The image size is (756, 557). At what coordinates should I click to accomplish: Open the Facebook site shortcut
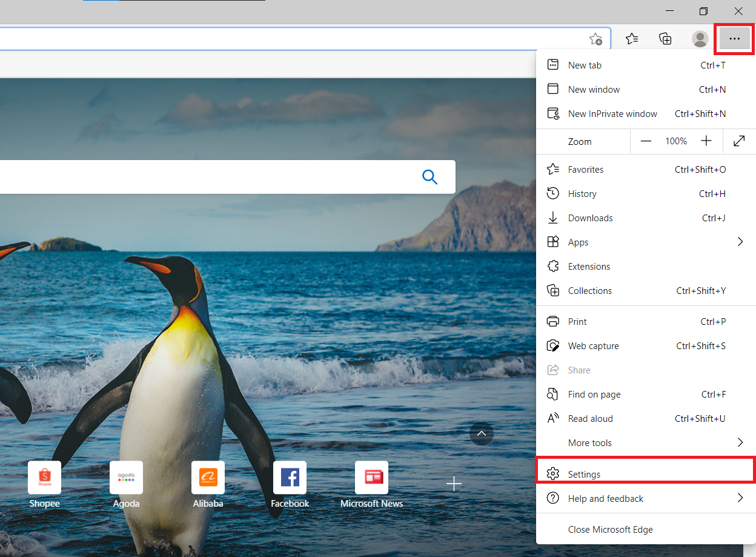tap(290, 477)
